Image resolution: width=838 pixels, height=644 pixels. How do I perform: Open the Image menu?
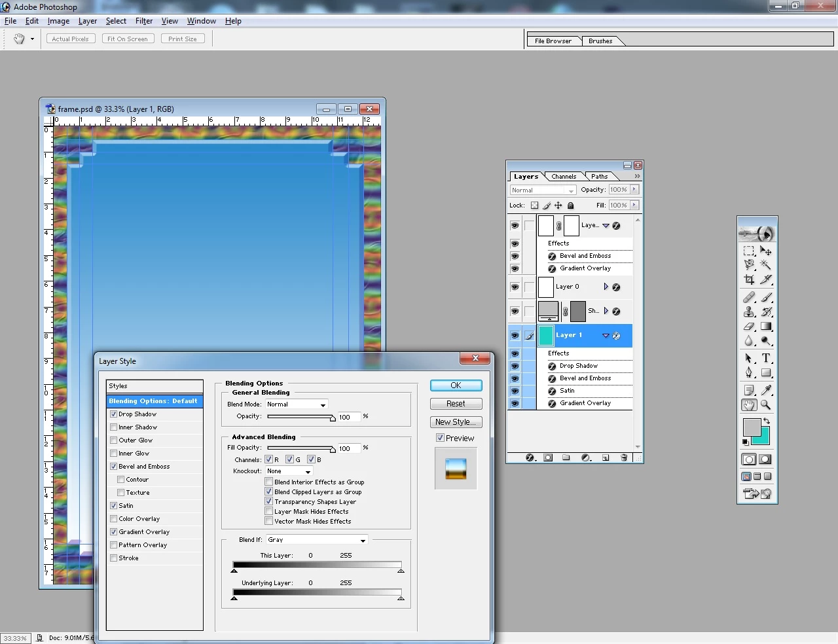58,21
